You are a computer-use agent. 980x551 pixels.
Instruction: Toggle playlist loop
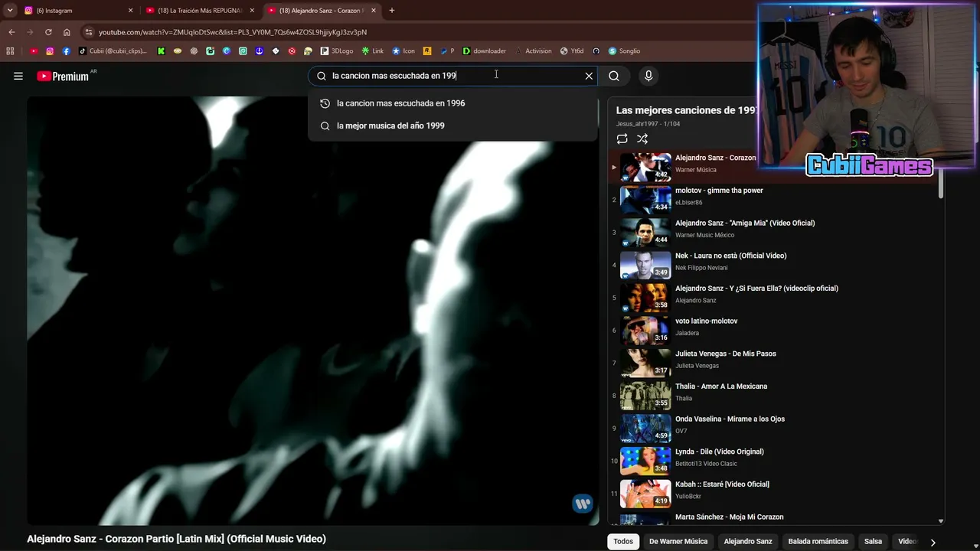point(622,139)
